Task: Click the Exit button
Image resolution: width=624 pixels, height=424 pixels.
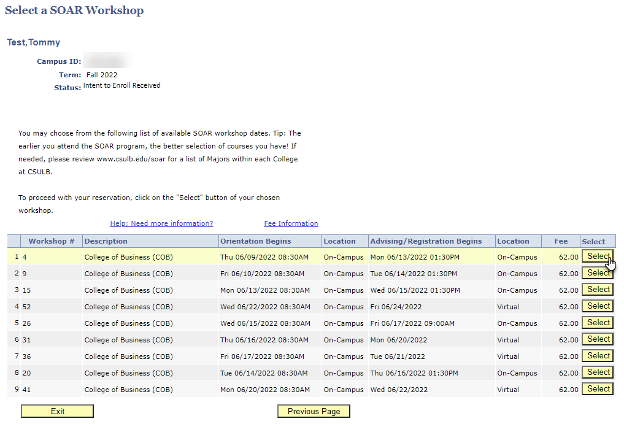Action: (57, 411)
